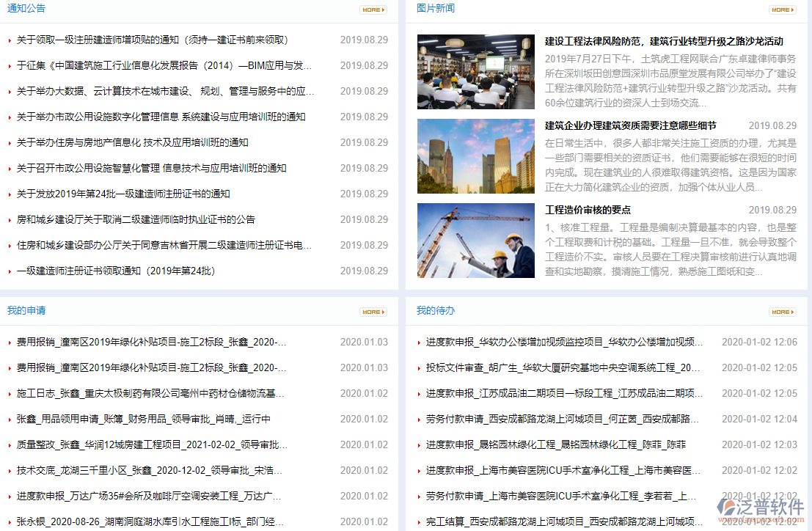Image resolution: width=812 pixels, height=531 pixels.
Task: Click the red arrow icon before 进度款申报_华软办公楼 to-do
Action: point(419,342)
